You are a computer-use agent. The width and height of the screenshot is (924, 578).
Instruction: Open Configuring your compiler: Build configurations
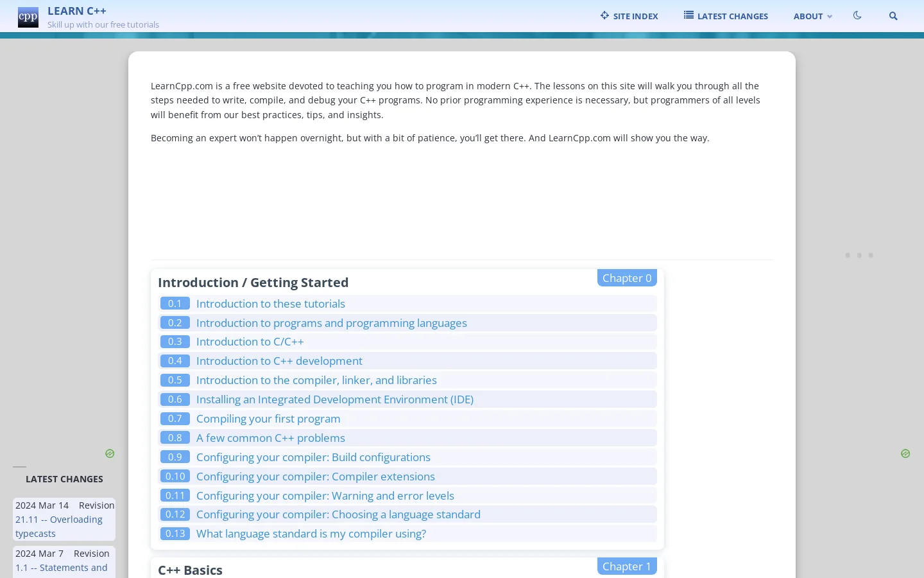[313, 457]
